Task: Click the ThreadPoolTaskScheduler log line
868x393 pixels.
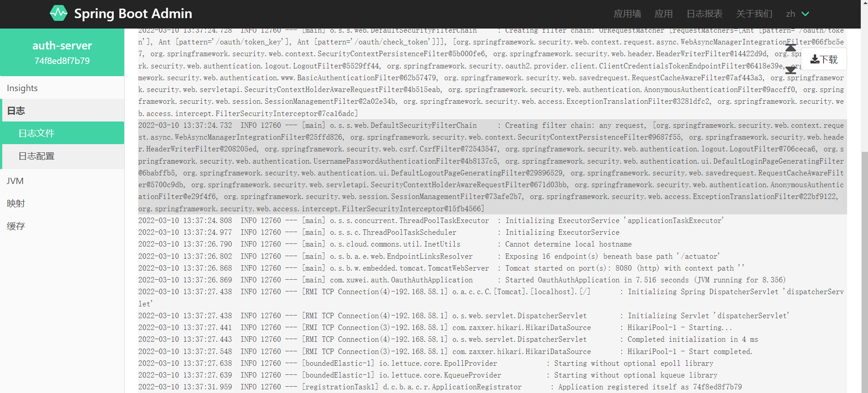Action: point(492,232)
